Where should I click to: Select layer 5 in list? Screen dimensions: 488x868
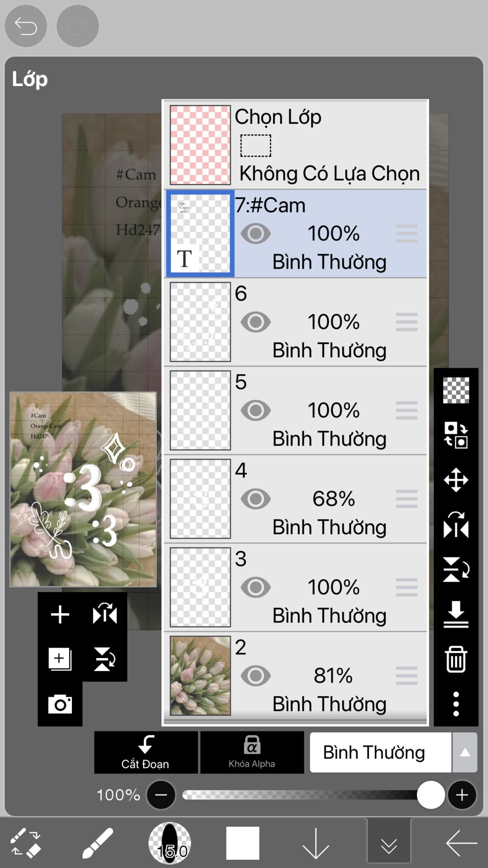[295, 411]
